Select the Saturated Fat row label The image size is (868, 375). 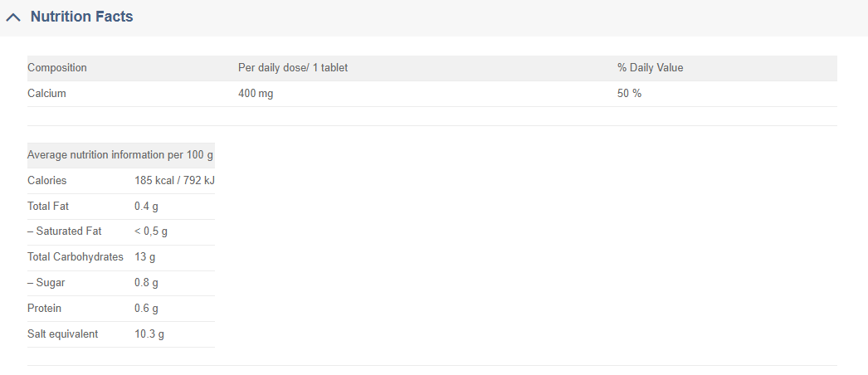click(65, 231)
